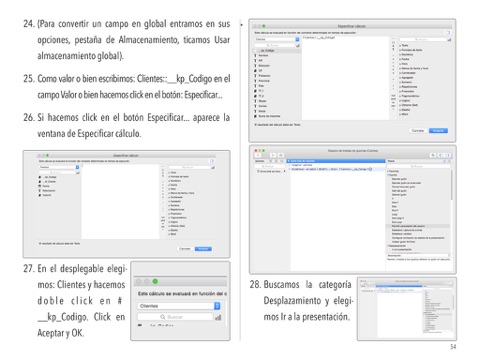Image resolution: width=480 pixels, height=360 pixels.
Task: Select Ejecutar guión step in steps pane
Action: point(399,179)
